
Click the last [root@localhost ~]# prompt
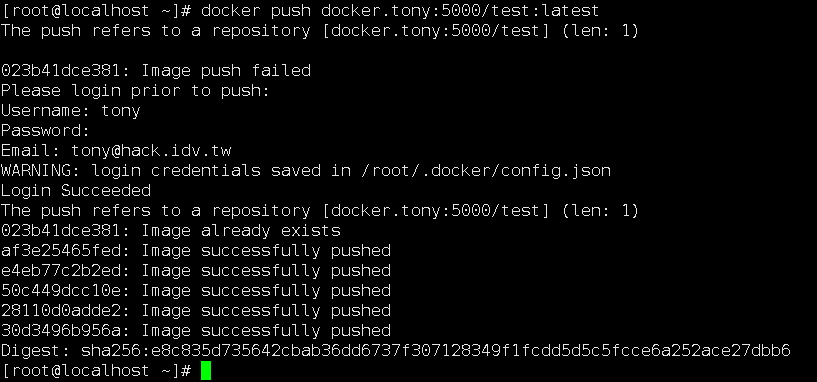click(x=96, y=371)
